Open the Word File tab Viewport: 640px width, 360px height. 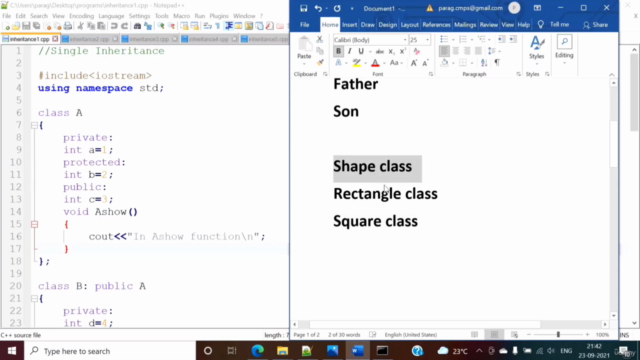click(304, 24)
